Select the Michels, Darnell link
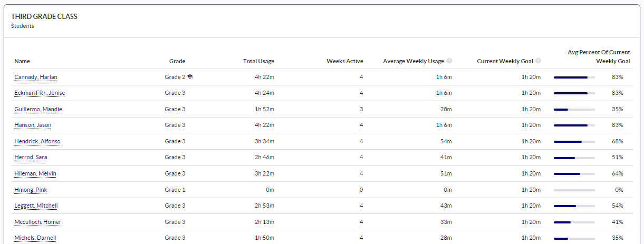Screen dimensions: 644x244 [35, 238]
